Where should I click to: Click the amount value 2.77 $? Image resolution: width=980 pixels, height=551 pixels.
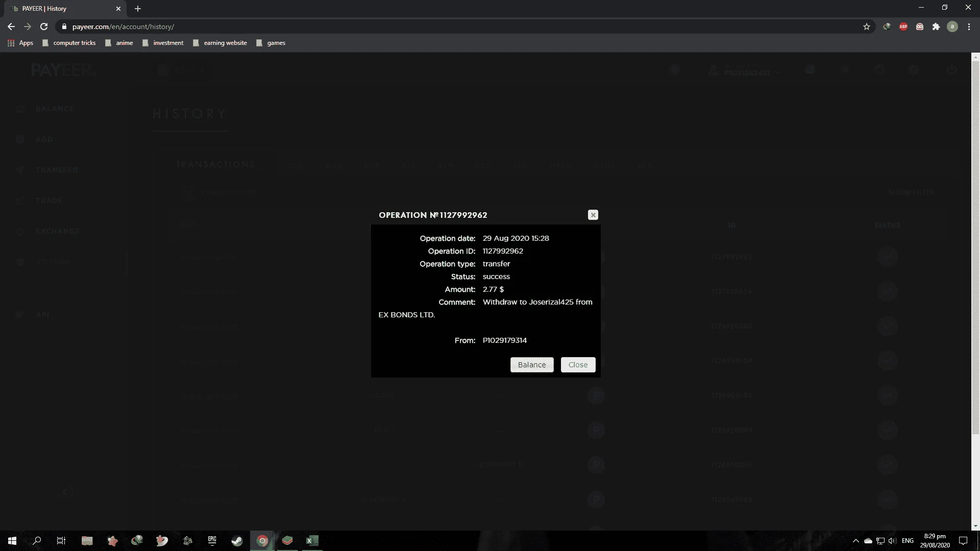tap(493, 289)
